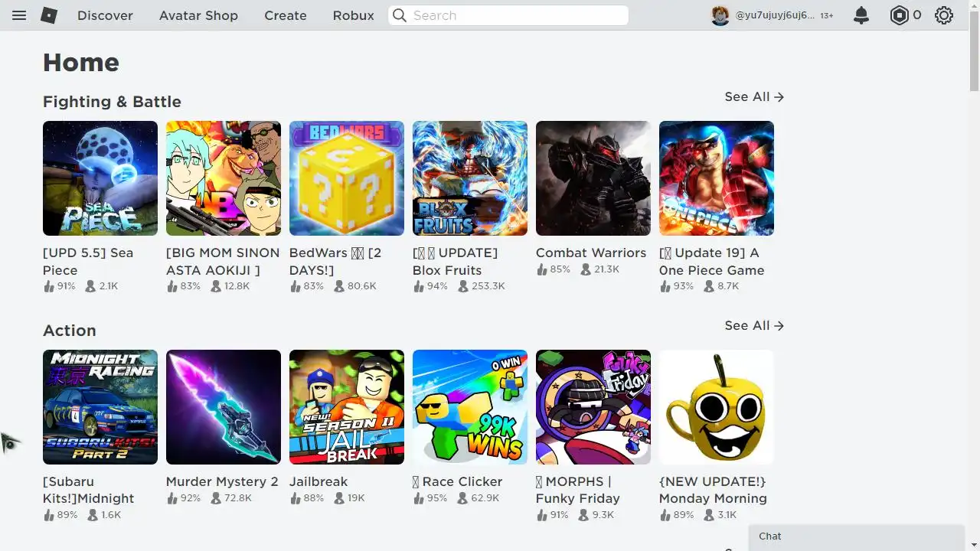Open the Race Clicker thumbnail
The image size is (980, 551).
pos(470,407)
